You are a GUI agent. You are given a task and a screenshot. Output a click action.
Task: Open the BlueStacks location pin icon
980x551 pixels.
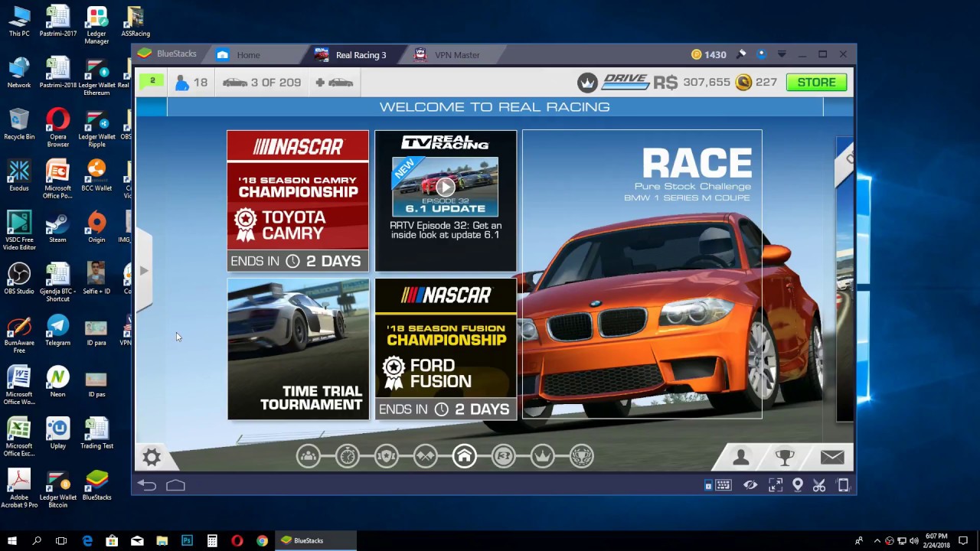click(798, 485)
